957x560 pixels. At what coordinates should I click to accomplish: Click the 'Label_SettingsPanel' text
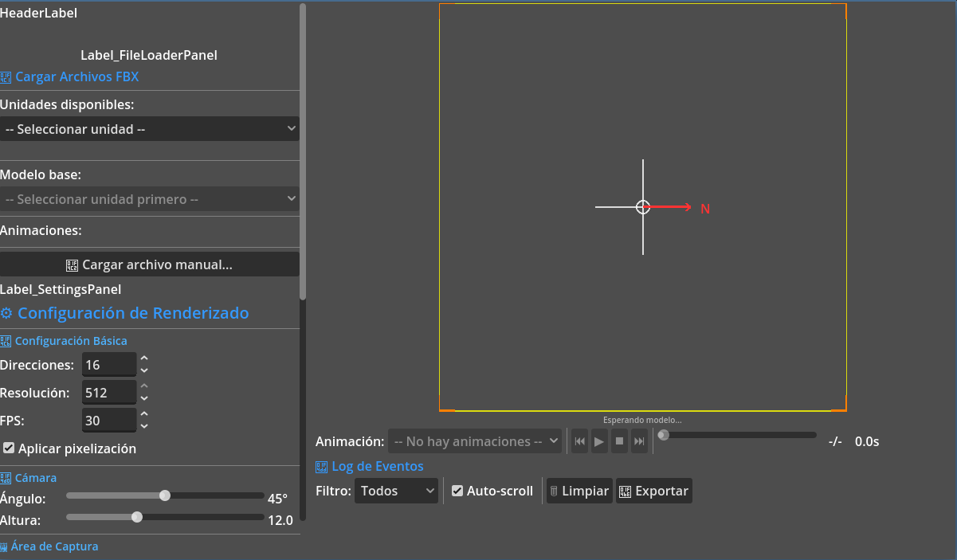[x=61, y=290]
